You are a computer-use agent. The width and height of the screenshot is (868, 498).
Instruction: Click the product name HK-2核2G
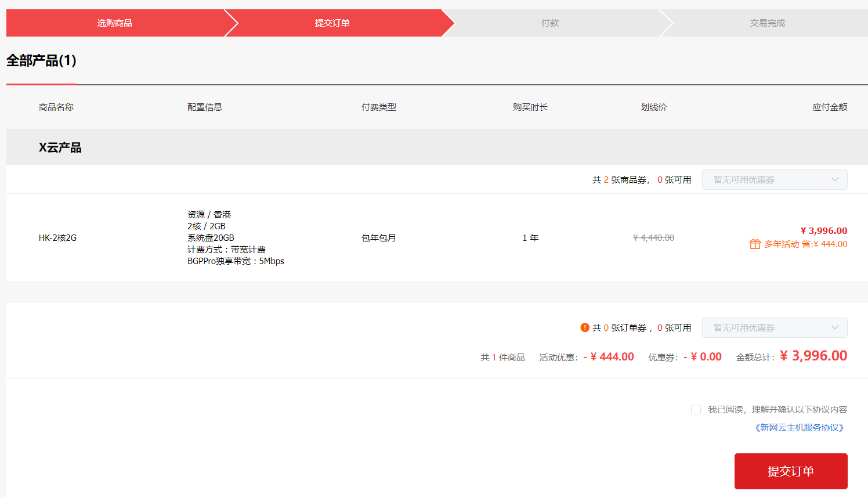click(x=57, y=237)
